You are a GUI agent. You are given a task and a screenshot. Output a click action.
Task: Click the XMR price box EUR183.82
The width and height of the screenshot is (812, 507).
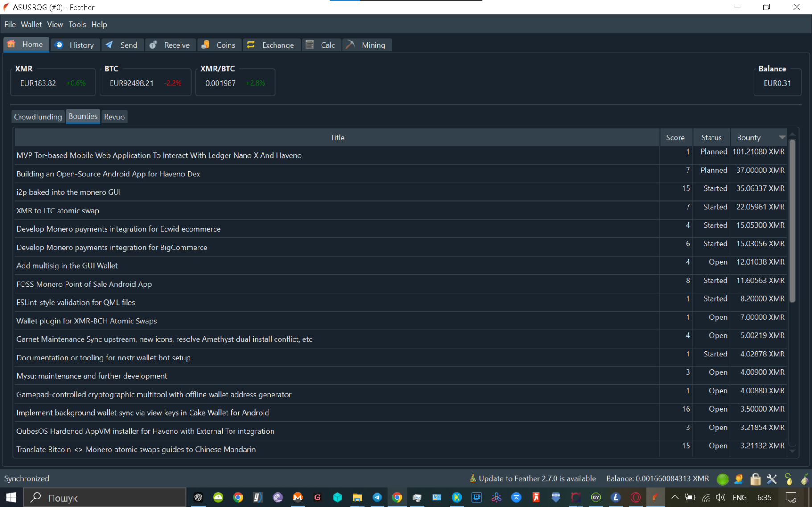tap(53, 83)
